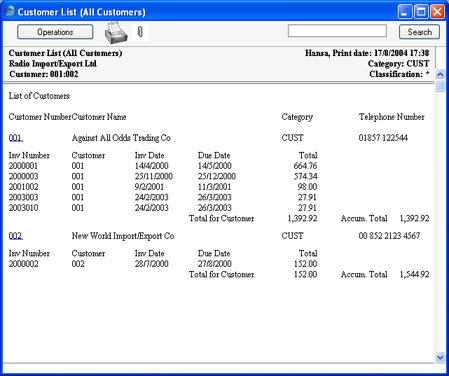449x376 pixels.
Task: Select invoice number 2000001
Action: tap(23, 166)
